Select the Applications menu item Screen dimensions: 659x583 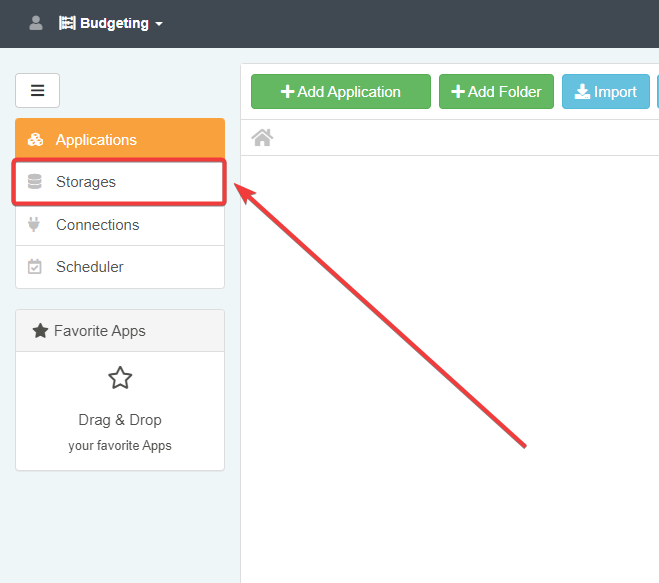[x=96, y=140]
